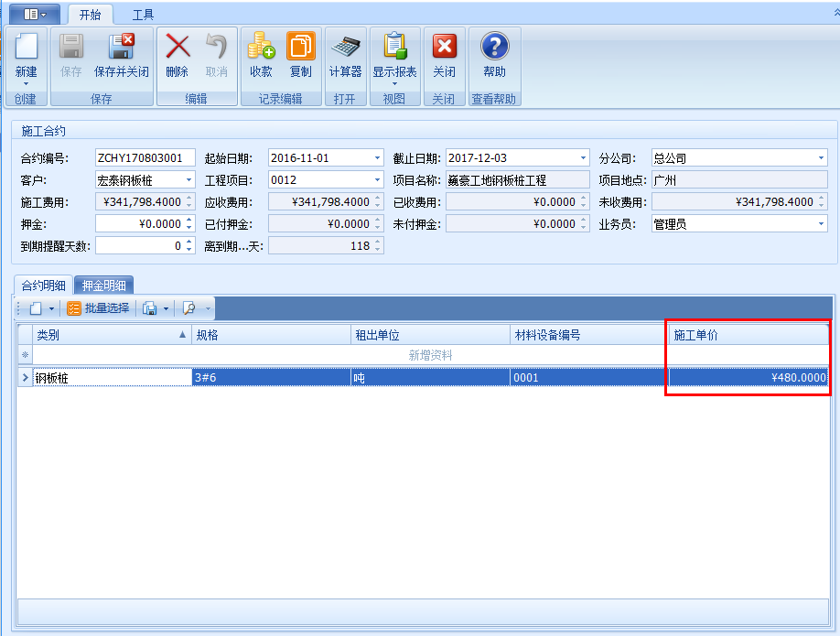Click the 批量选择 batch select button
Viewport: 840px width, 636px height.
pyautogui.click(x=99, y=308)
